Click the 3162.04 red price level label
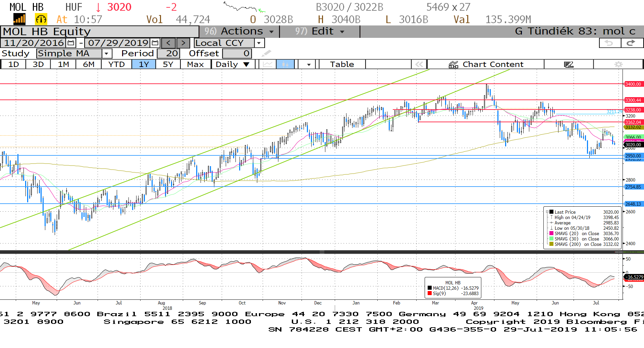Image resolution: width=644 pixels, height=348 pixels. click(633, 122)
